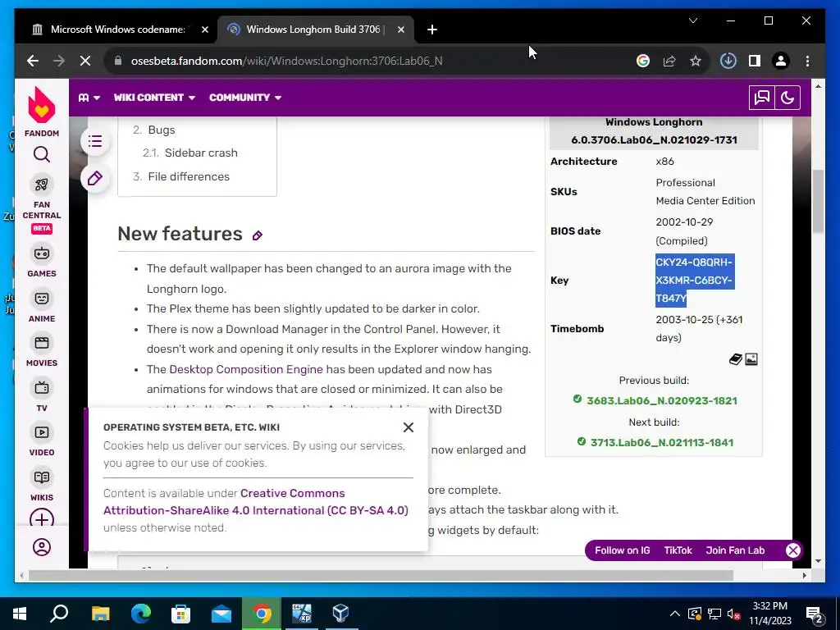Jump to Sidebar crash in the contents
840x630 pixels.
201,153
